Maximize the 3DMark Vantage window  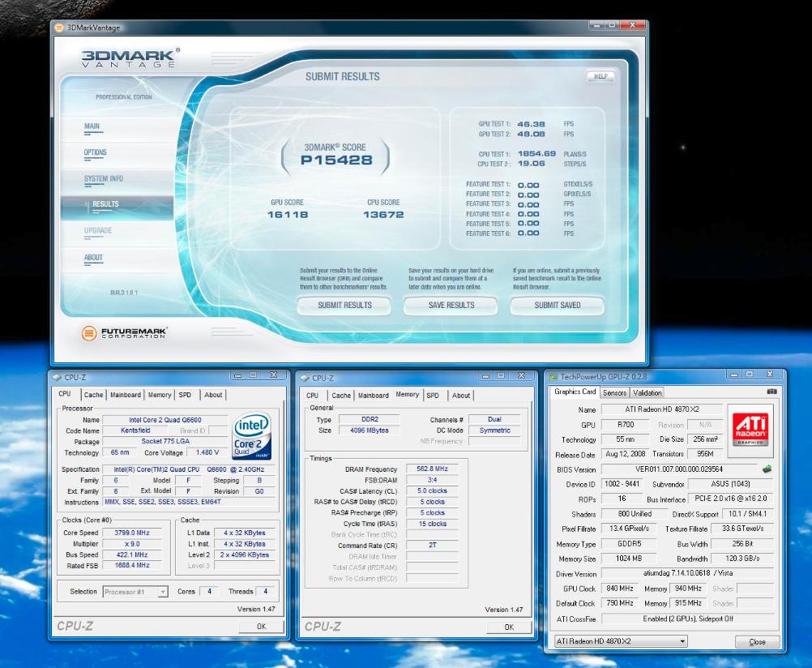612,25
